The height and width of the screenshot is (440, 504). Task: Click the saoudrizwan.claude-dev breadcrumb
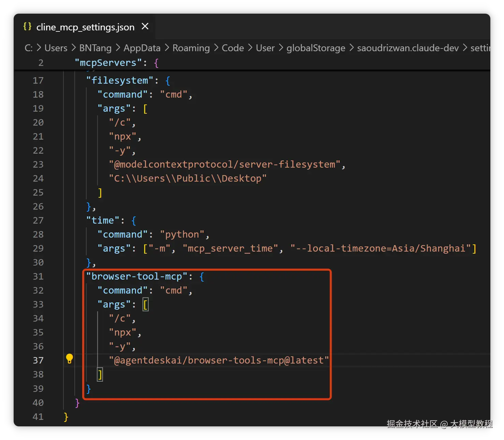[x=408, y=48]
